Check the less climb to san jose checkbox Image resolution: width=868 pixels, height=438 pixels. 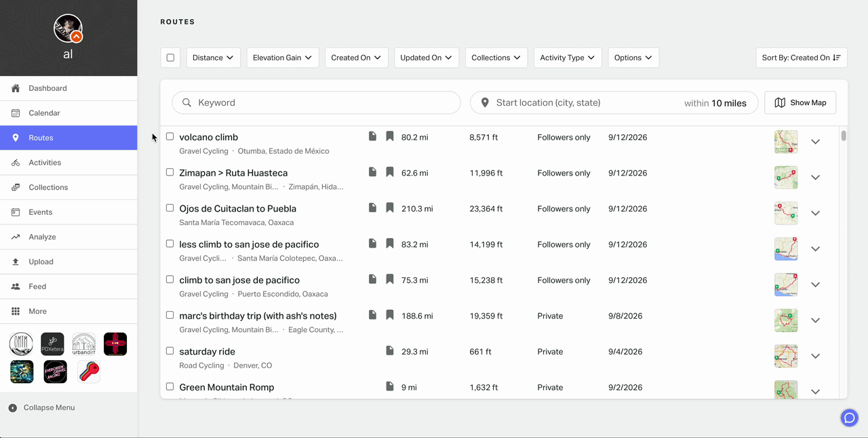(170, 243)
